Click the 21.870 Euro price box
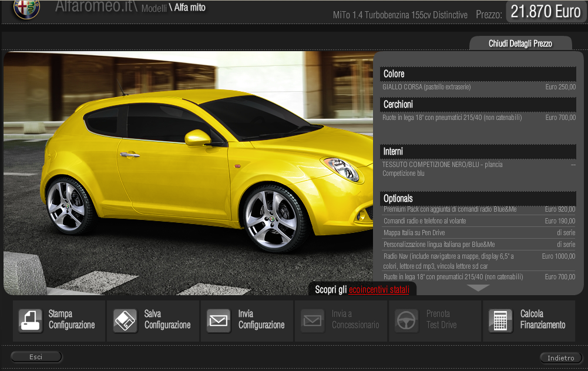This screenshot has width=588, height=371. pos(545,11)
